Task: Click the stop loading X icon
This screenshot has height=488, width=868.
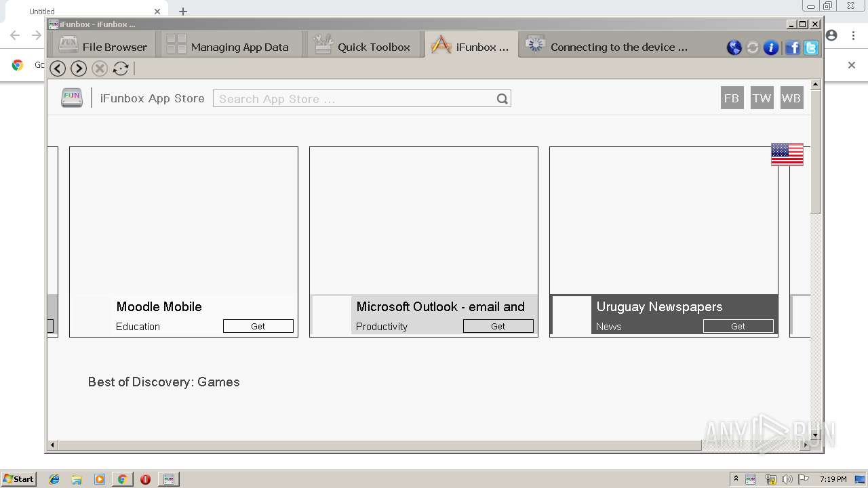Action: click(x=100, y=68)
